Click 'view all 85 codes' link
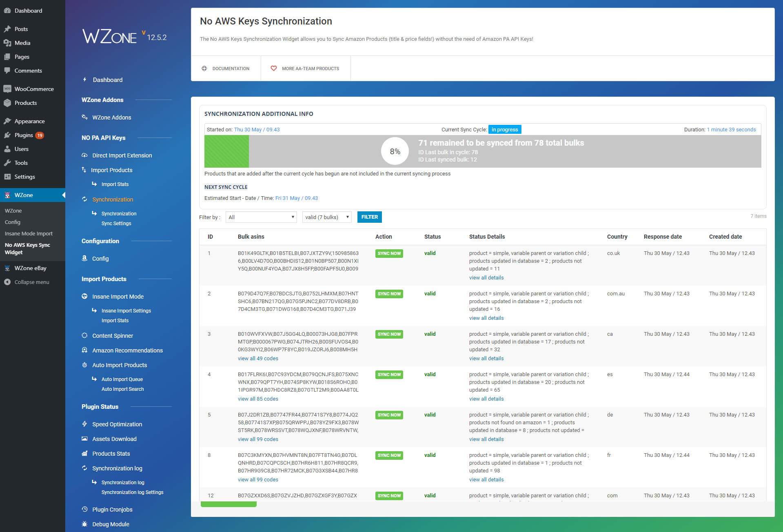 [x=258, y=399]
